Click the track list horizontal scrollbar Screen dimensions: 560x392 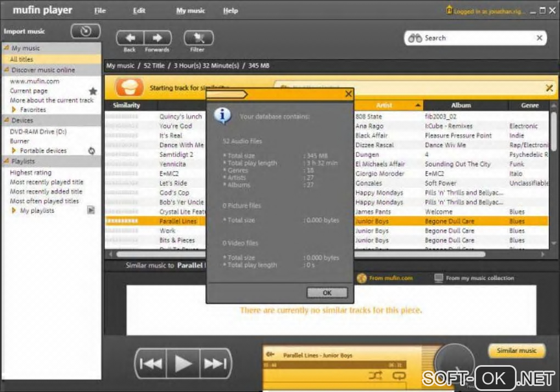click(x=301, y=254)
